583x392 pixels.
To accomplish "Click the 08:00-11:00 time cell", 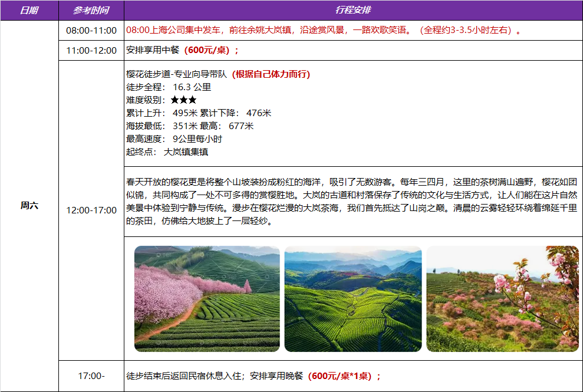I will click(91, 30).
